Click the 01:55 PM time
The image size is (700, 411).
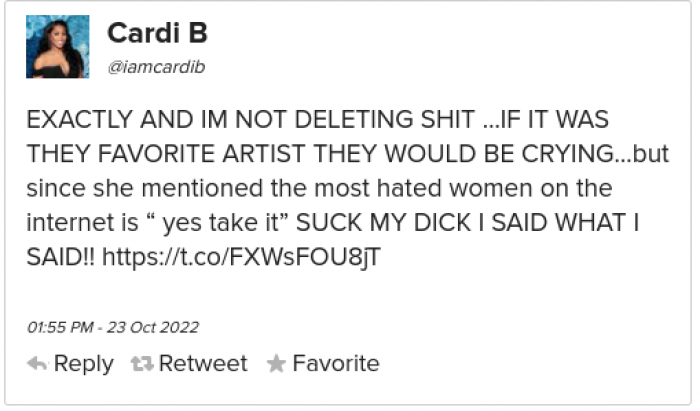point(59,327)
